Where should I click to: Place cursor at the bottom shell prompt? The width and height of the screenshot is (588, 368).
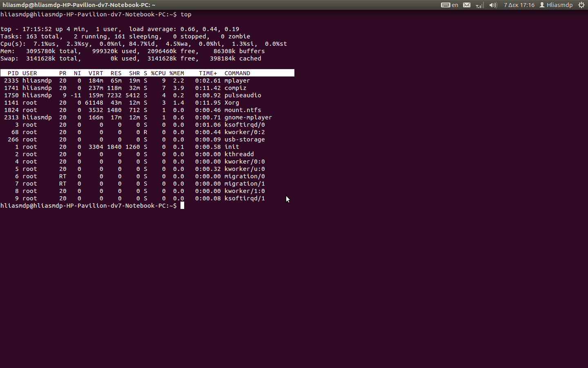182,206
